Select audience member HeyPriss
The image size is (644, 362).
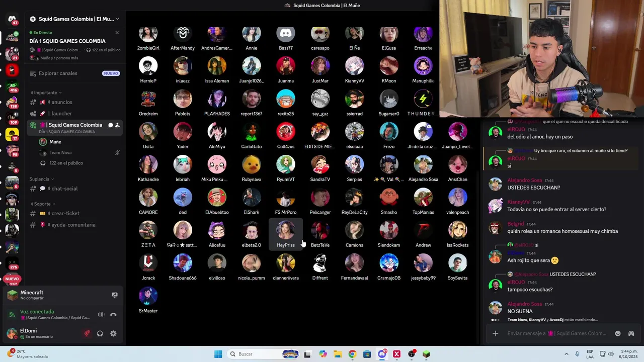coord(286,234)
